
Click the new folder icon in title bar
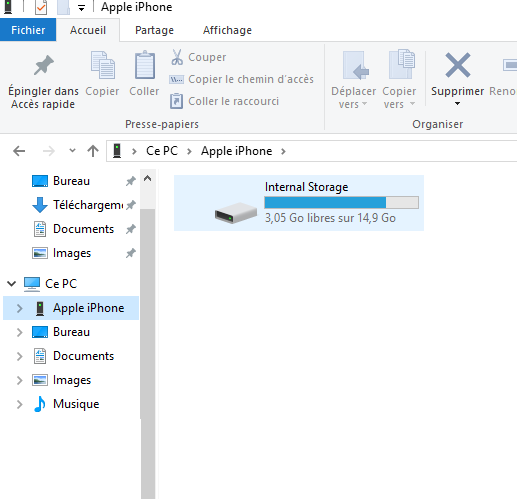[x=63, y=7]
